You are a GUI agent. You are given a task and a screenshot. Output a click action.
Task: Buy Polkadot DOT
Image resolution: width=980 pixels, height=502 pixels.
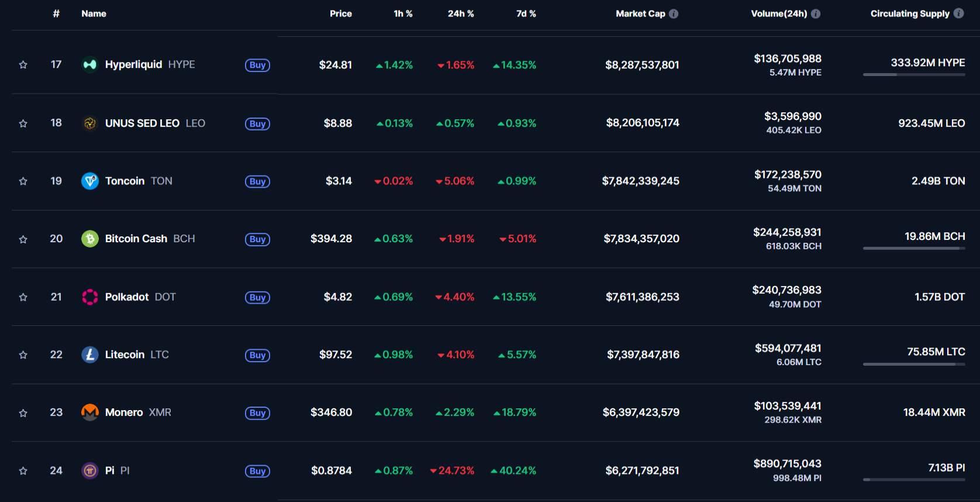click(x=257, y=297)
